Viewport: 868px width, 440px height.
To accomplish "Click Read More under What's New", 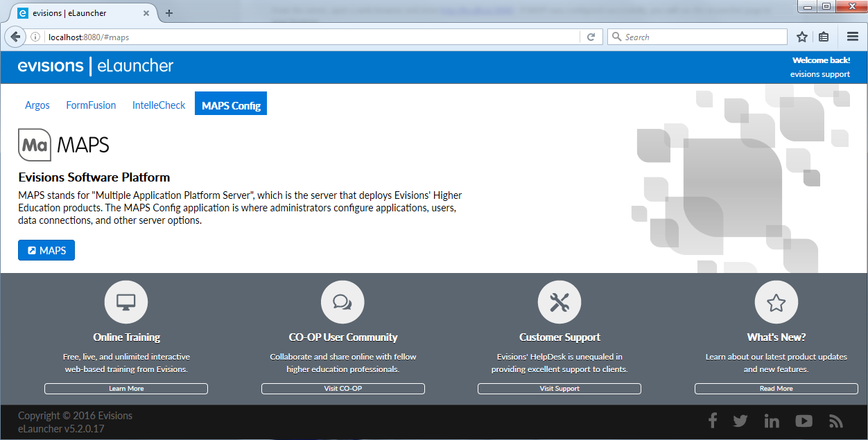I will pos(776,389).
